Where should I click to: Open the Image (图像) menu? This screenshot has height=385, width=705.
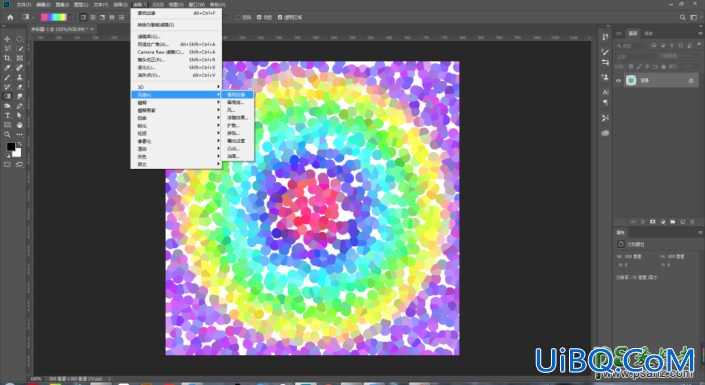(x=62, y=4)
